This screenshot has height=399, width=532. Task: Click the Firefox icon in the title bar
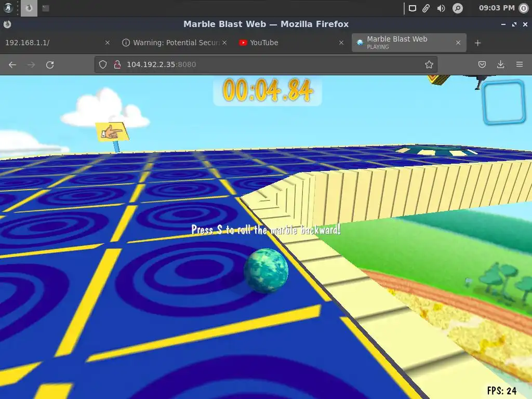(7, 24)
